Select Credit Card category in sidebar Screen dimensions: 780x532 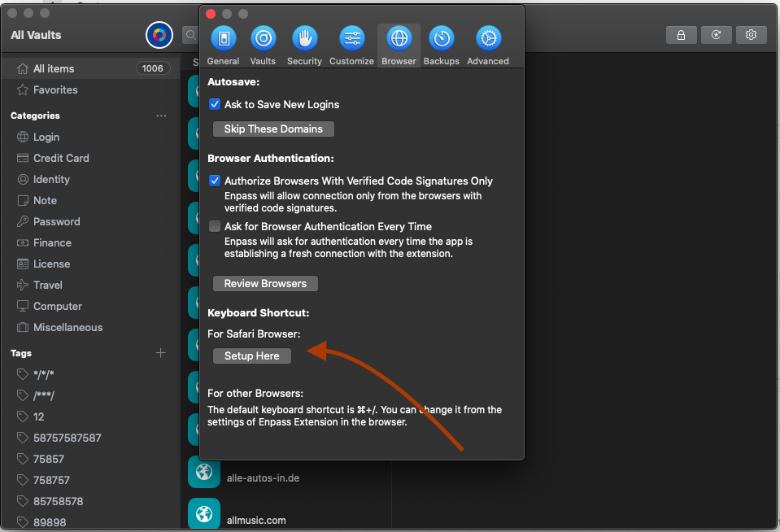pyautogui.click(x=61, y=158)
